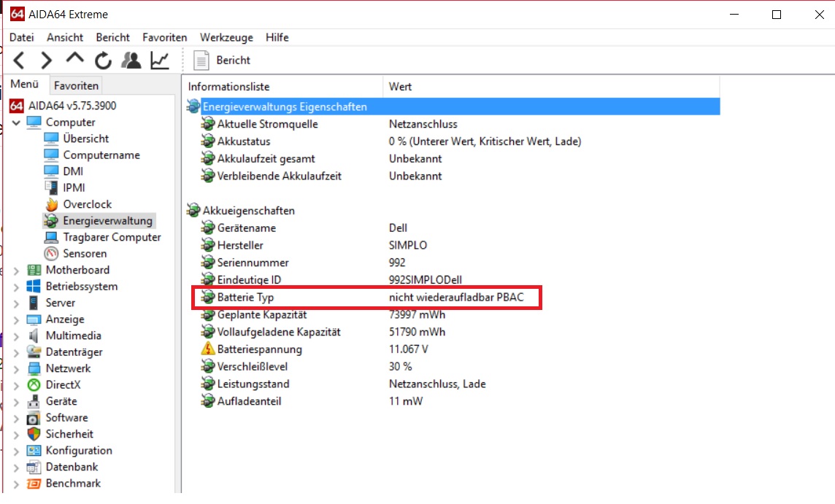Expand the Sicherheit tree node

pyautogui.click(x=17, y=435)
